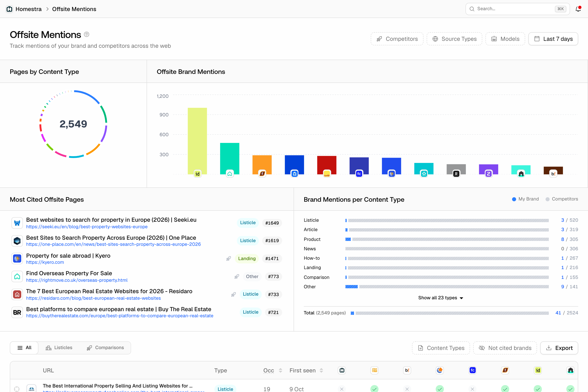Expand Show all 23 types

click(441, 298)
